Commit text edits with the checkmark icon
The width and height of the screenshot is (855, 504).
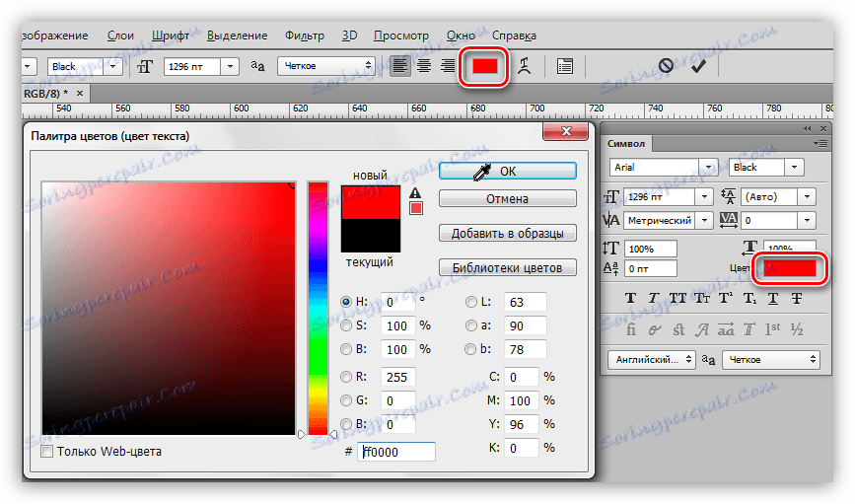698,66
